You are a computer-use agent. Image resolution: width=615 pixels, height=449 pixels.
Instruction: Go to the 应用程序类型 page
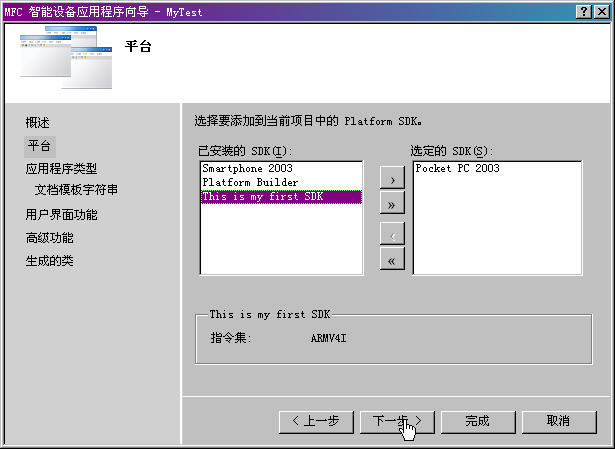pos(61,169)
